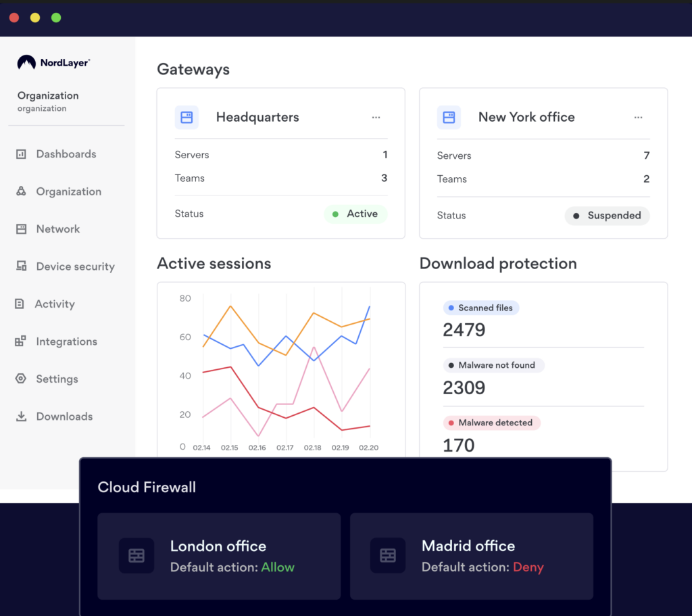Select the Organization icon in the sidebar

[x=22, y=191]
